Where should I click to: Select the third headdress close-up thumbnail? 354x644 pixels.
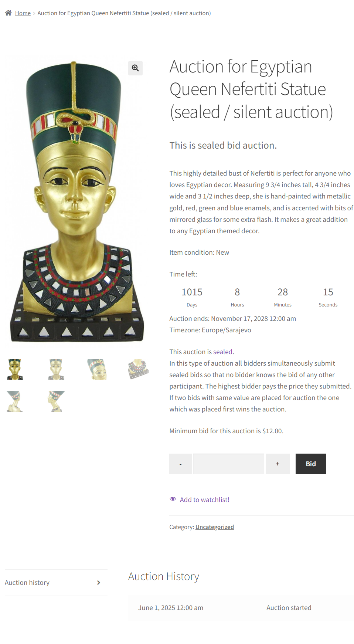click(97, 369)
